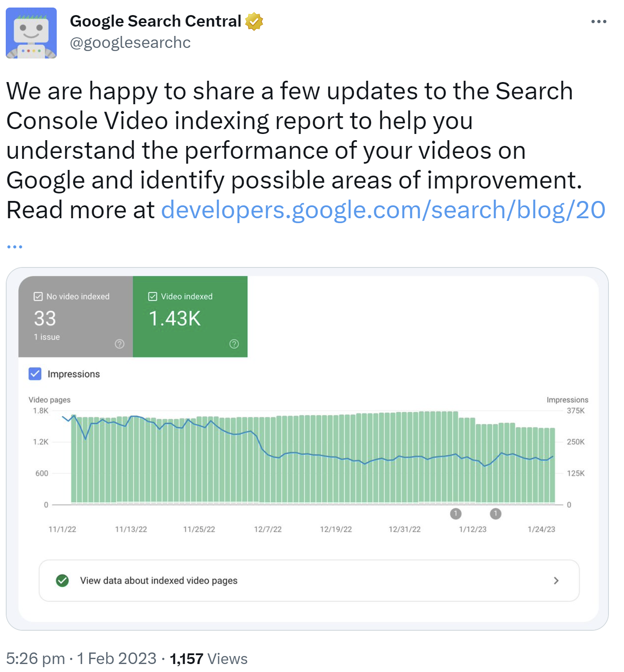Image resolution: width=624 pixels, height=672 pixels.
Task: Expand View data about indexed video pages chevron
Action: point(556,581)
